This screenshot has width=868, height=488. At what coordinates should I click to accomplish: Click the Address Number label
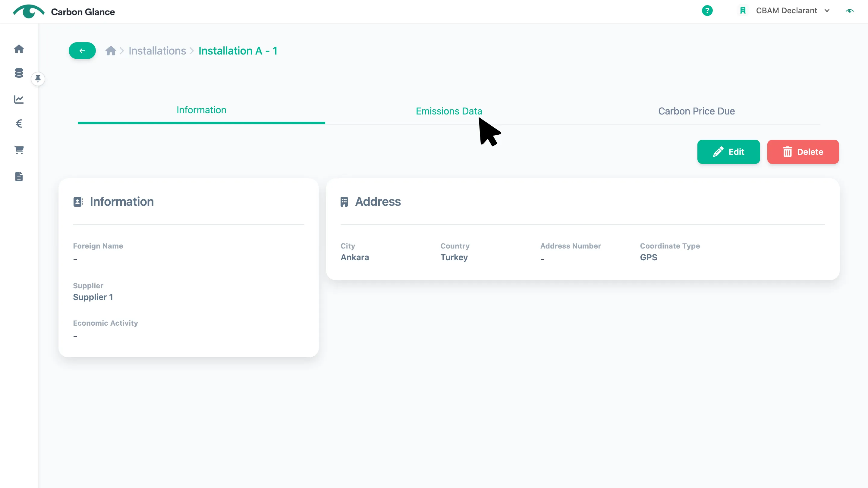pos(571,246)
